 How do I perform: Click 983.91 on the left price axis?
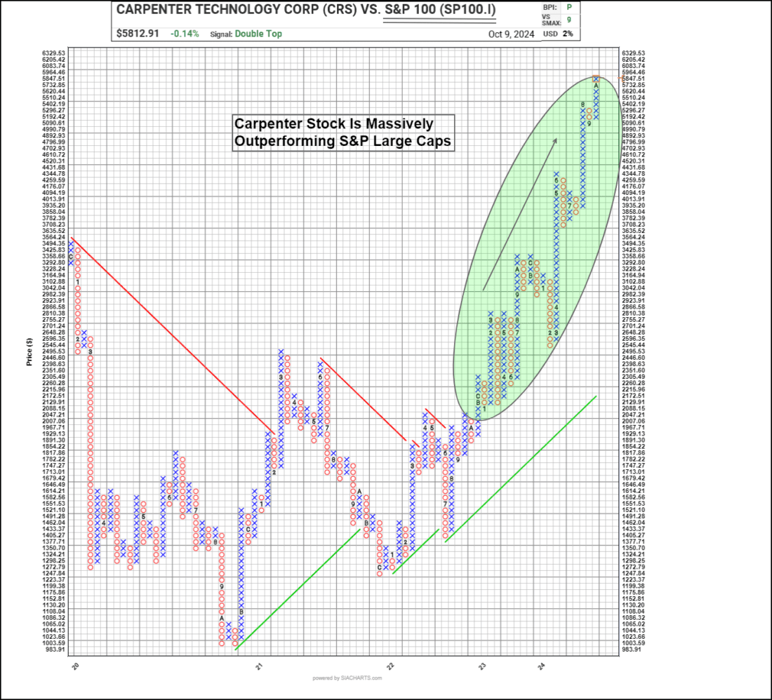[55, 649]
